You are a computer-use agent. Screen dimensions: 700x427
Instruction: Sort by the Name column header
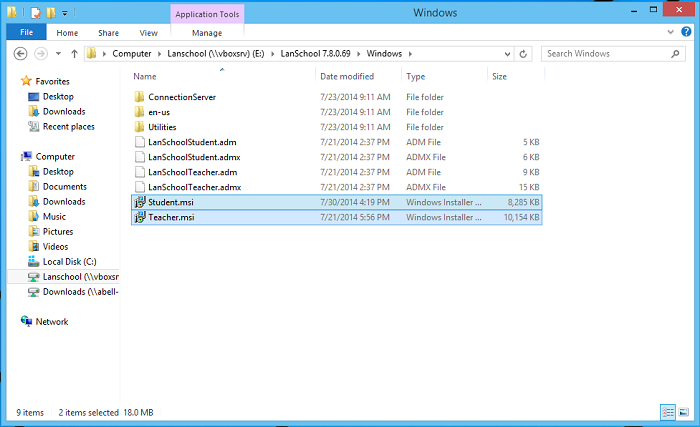145,76
